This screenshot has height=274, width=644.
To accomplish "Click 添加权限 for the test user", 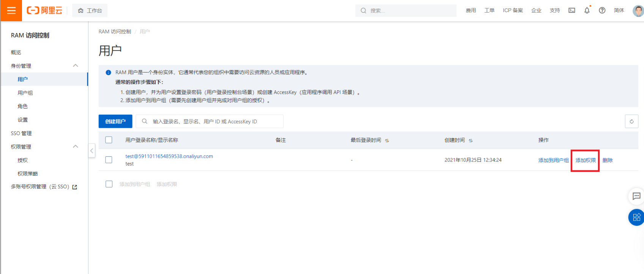I will click(585, 161).
